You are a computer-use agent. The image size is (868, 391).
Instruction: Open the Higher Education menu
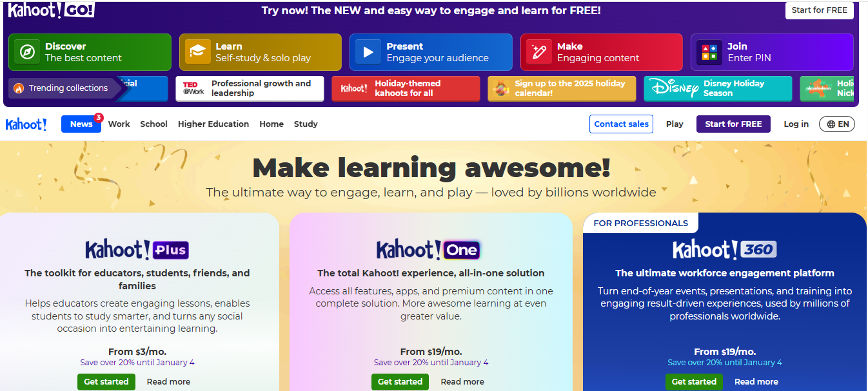click(x=213, y=124)
